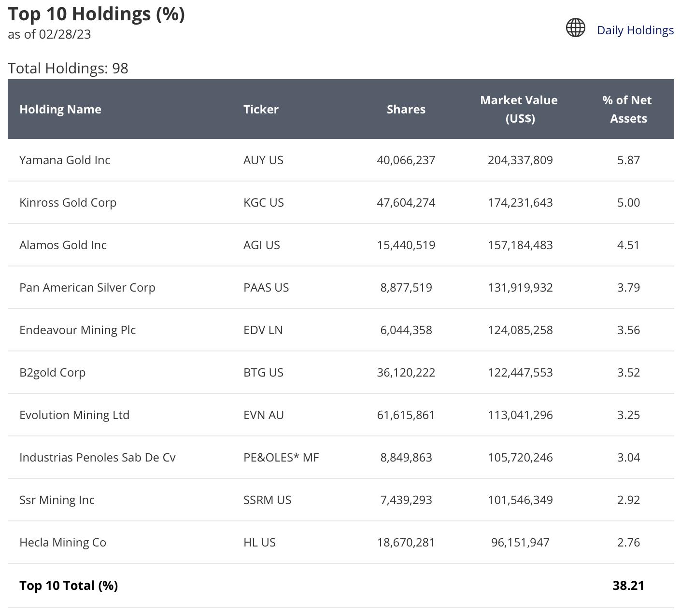
Task: Click the PAAS US ticker cell
Action: tap(266, 287)
